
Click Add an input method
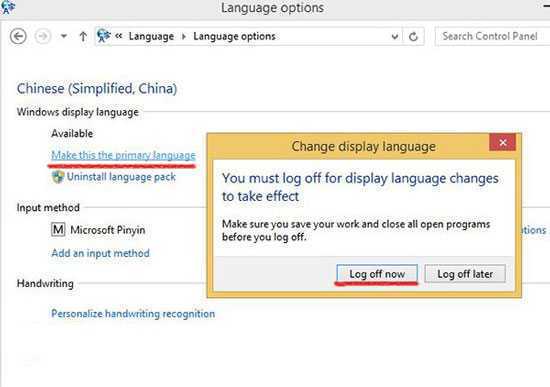coord(100,253)
